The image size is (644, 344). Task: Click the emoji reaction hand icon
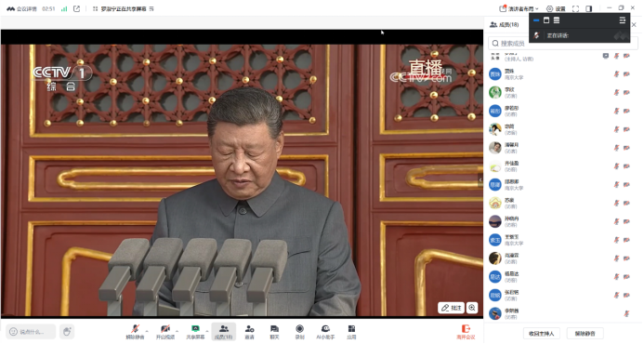coord(67,331)
